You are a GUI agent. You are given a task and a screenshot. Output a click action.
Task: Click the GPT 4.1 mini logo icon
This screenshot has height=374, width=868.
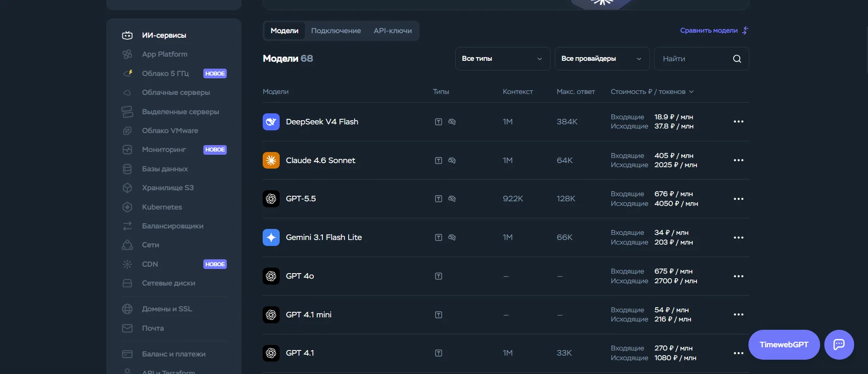[x=271, y=315]
